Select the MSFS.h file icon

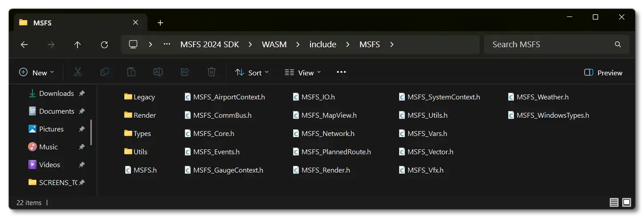click(128, 170)
